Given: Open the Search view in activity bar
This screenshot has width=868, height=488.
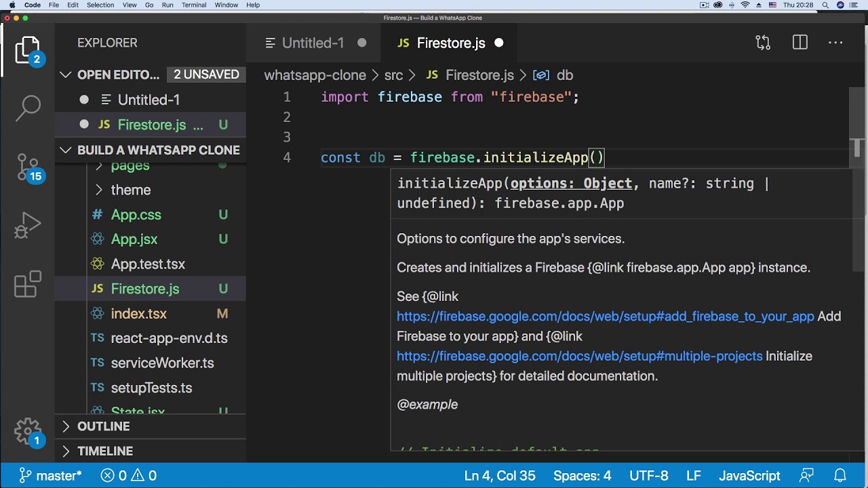Looking at the screenshot, I should (28, 107).
